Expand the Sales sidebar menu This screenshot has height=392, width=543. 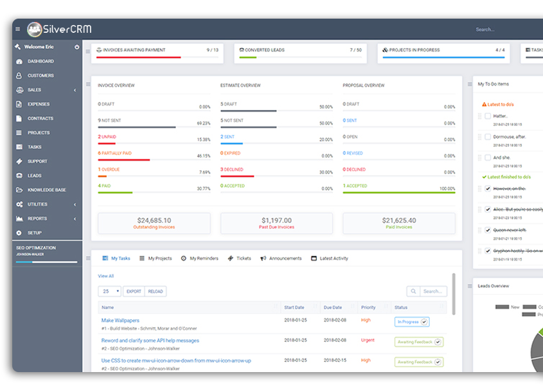click(x=35, y=89)
